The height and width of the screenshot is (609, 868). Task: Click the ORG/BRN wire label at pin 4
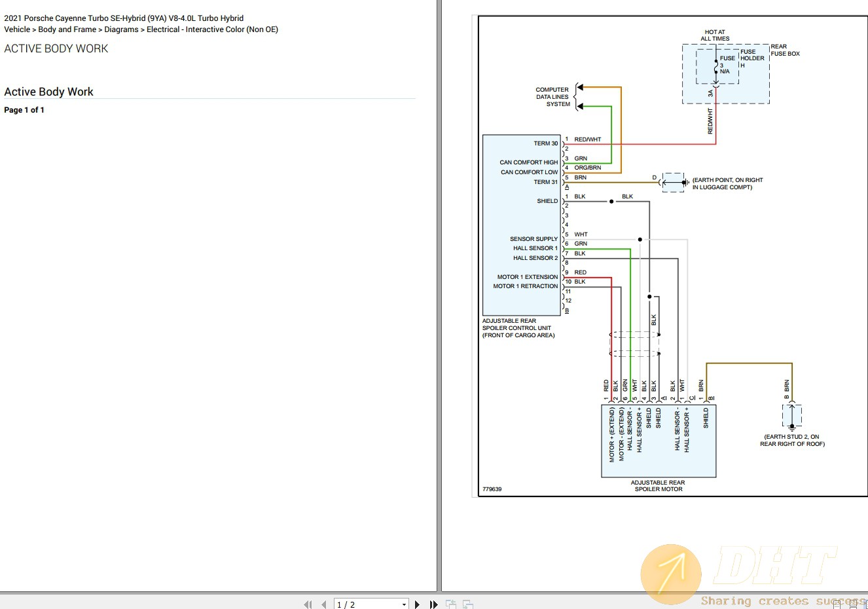588,168
